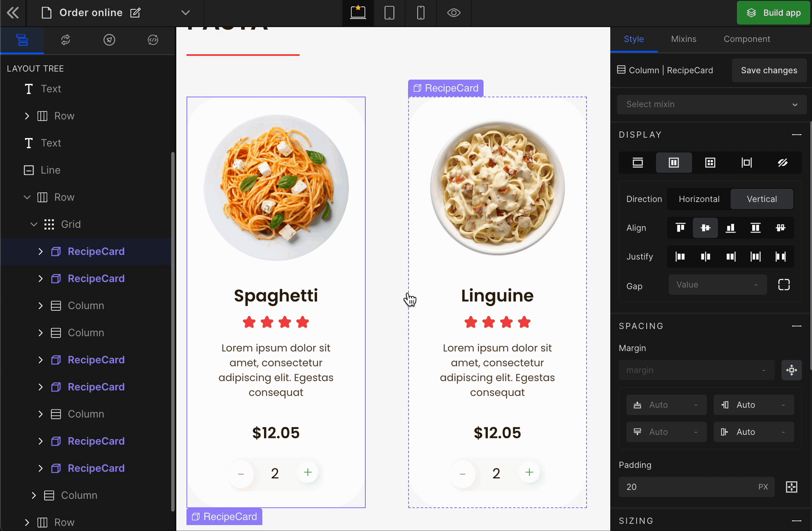Set display to grid layout icon
812x531 pixels.
click(710, 163)
